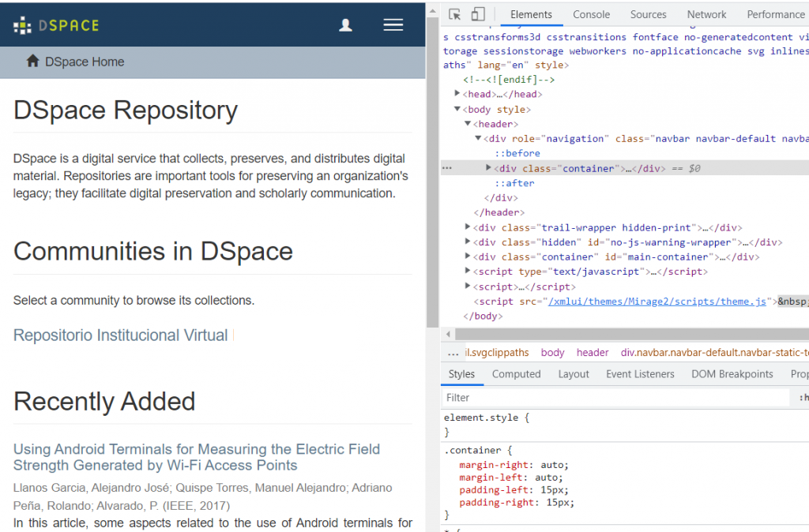The height and width of the screenshot is (532, 809).
Task: Click the DSpace logo in the header
Action: pyautogui.click(x=56, y=24)
